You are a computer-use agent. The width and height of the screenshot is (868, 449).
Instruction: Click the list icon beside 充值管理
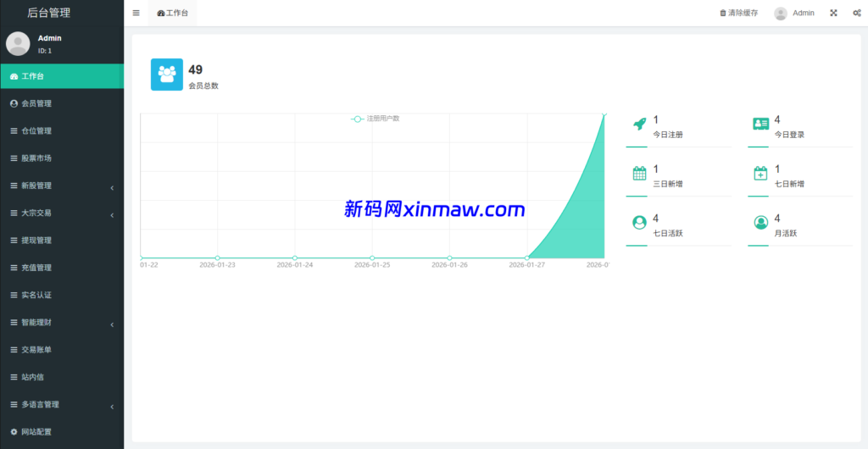tap(14, 268)
